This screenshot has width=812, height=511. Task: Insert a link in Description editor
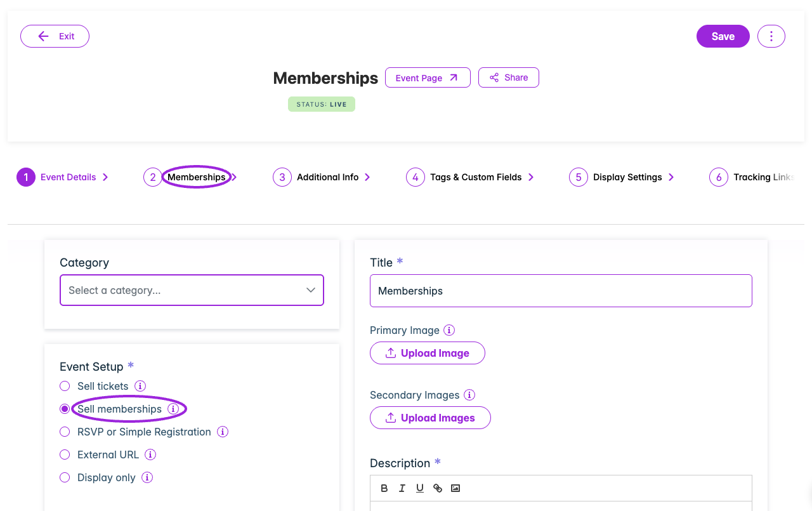pyautogui.click(x=438, y=488)
